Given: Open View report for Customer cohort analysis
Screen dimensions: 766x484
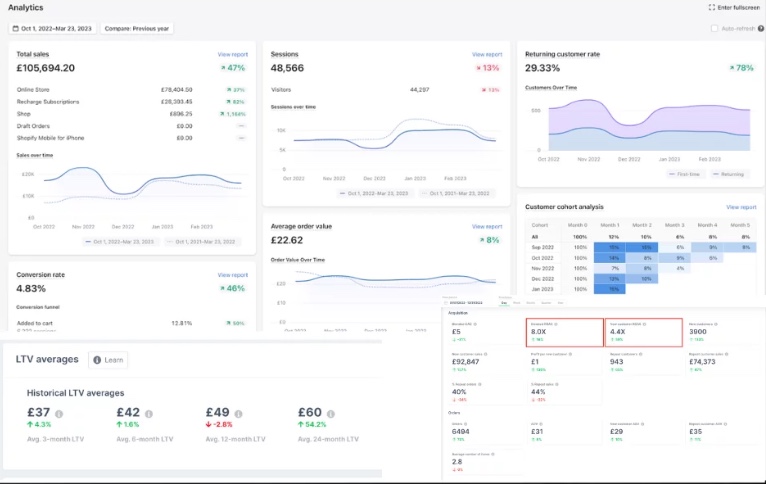Looking at the screenshot, I should click(741, 207).
